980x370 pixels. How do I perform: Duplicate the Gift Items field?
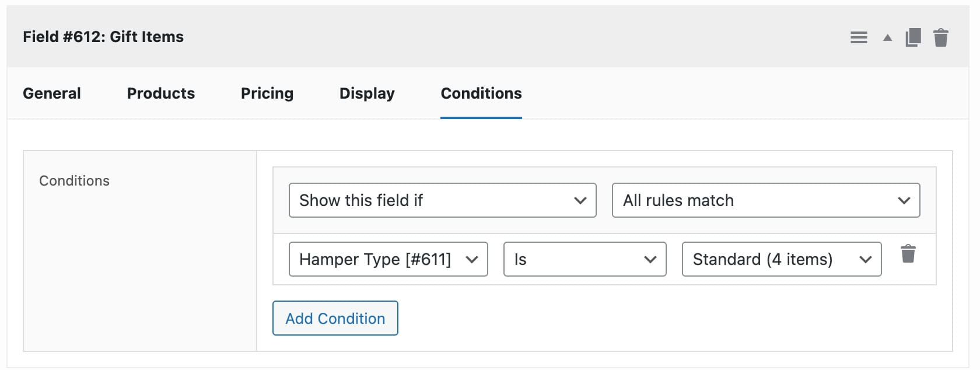tap(912, 36)
